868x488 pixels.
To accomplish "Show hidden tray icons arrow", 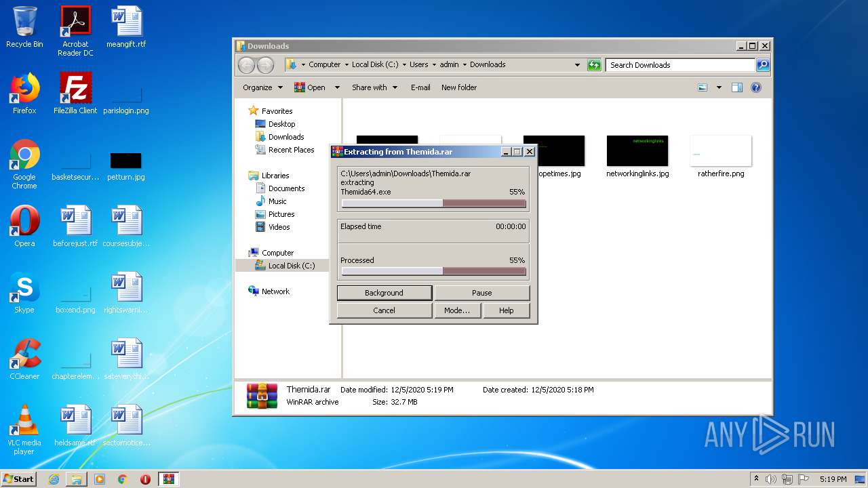I will click(x=756, y=479).
